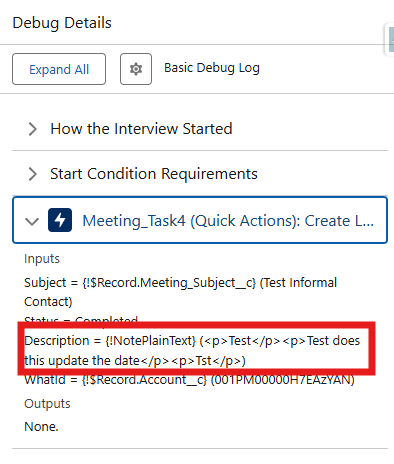Expand the Start Condition Requirements chevron
The height and width of the screenshot is (464, 394).
(x=32, y=174)
